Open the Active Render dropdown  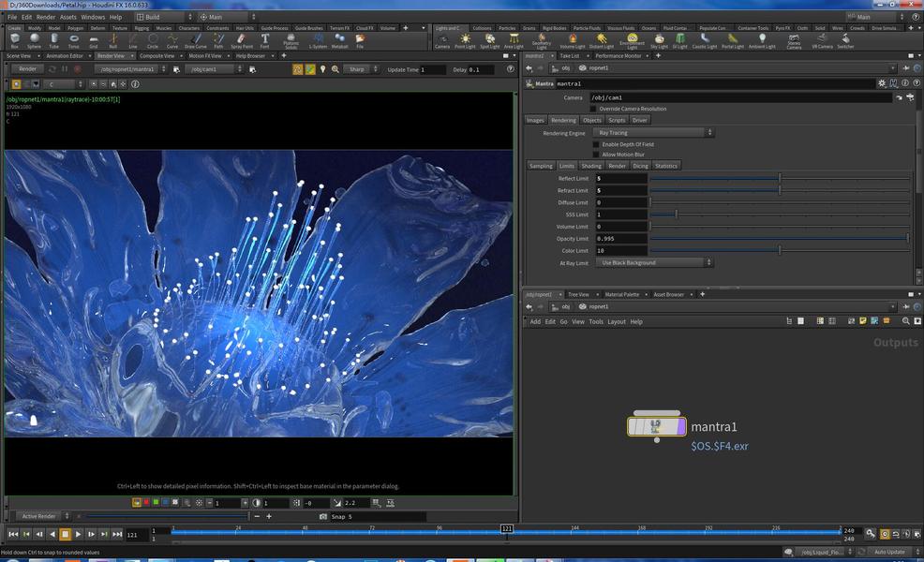click(42, 517)
